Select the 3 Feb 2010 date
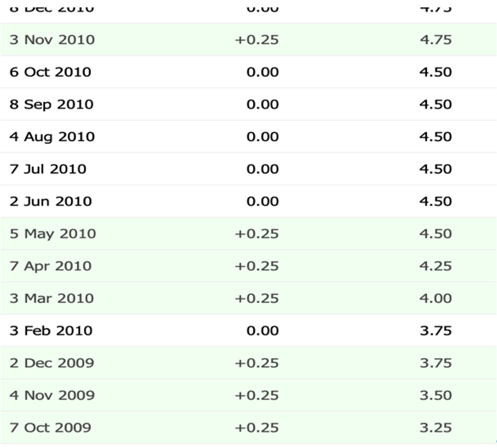The image size is (497, 448). click(51, 331)
